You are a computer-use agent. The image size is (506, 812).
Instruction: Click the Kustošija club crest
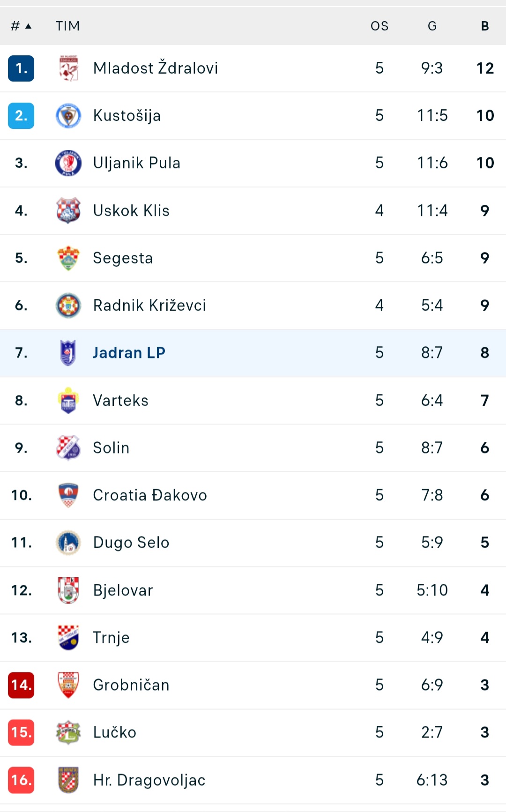point(68,116)
